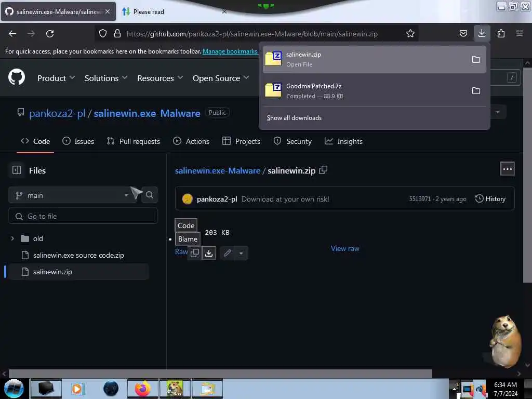532x399 pixels.
Task: Expand the Solutions menu
Action: pos(106,78)
